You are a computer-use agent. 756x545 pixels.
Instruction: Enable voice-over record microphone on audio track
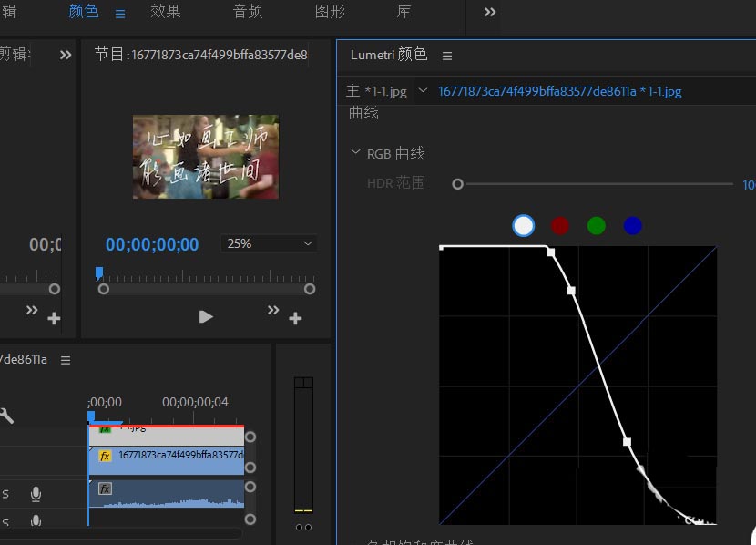click(36, 494)
